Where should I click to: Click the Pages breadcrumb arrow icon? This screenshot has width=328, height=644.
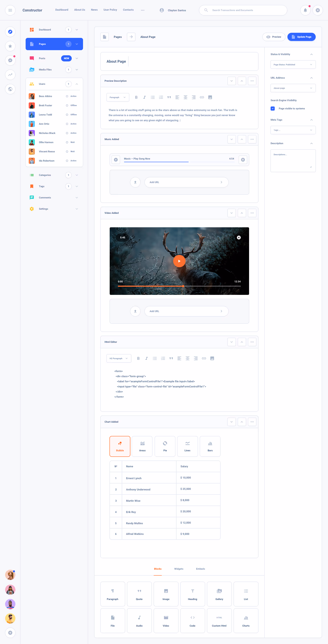point(131,37)
